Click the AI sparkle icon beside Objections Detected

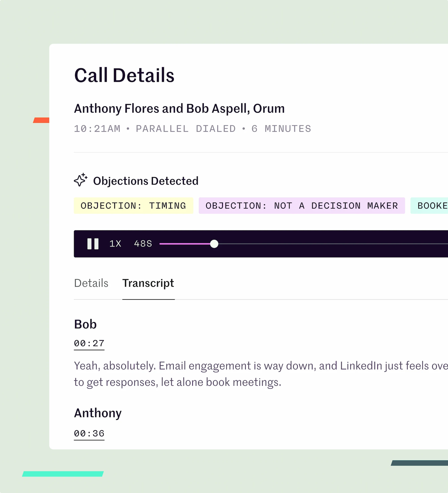point(80,180)
